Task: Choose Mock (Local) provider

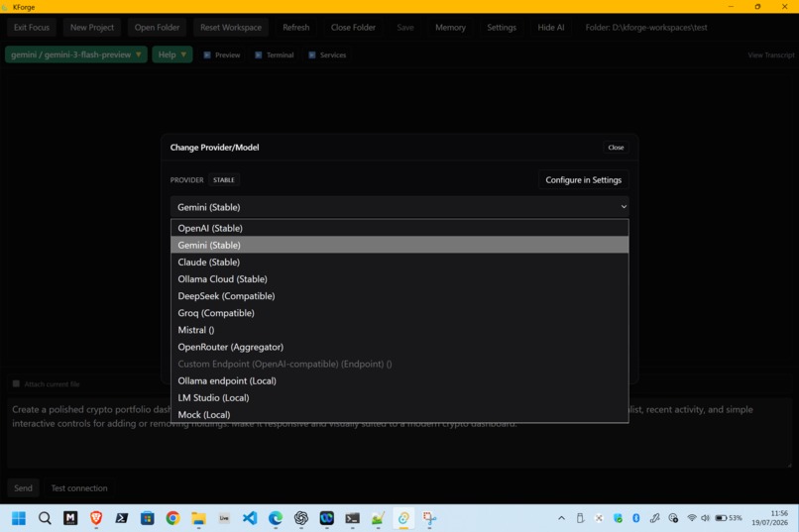Action: [x=399, y=414]
